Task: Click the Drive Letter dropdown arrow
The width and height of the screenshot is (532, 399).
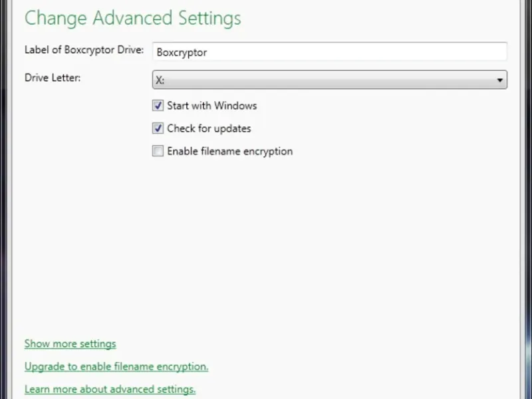Action: click(499, 80)
